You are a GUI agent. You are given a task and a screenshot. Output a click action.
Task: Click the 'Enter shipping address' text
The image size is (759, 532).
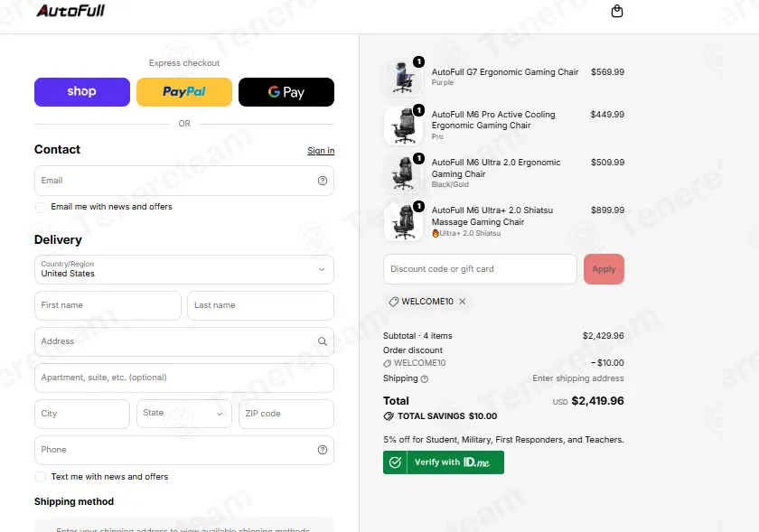(578, 378)
